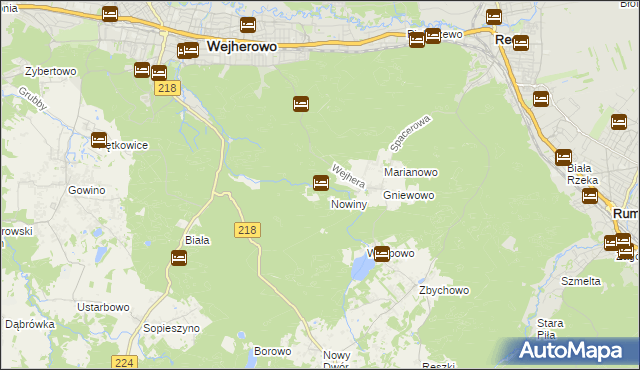The image size is (640, 370).
Task: Click the hotel icon north of Wejherowo label
Action: (248, 25)
